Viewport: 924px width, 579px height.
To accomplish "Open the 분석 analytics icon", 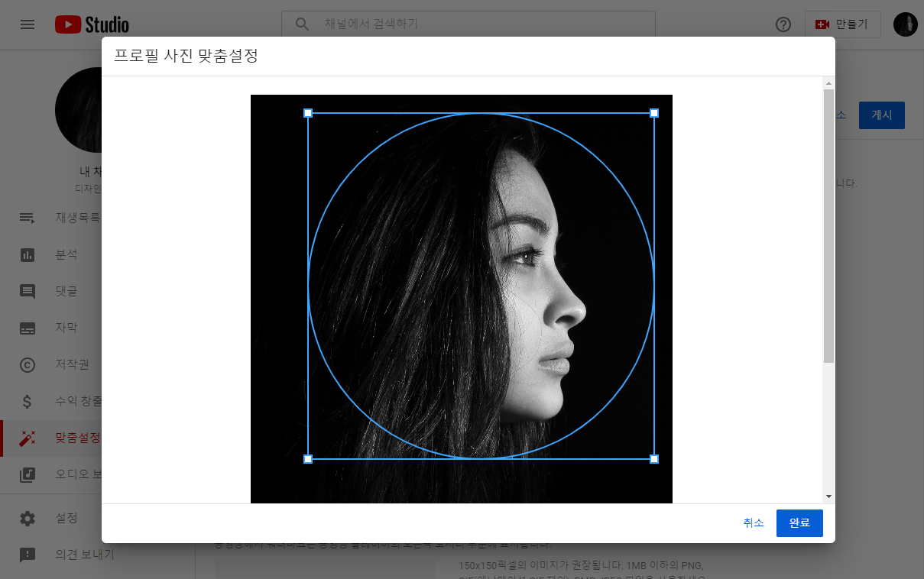I will [x=28, y=254].
